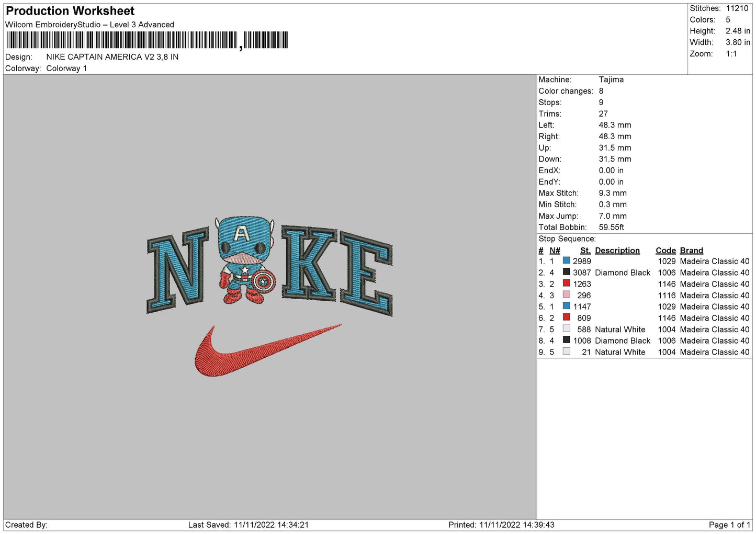The image size is (756, 534).
Task: Click the Created By label
Action: [x=26, y=525]
